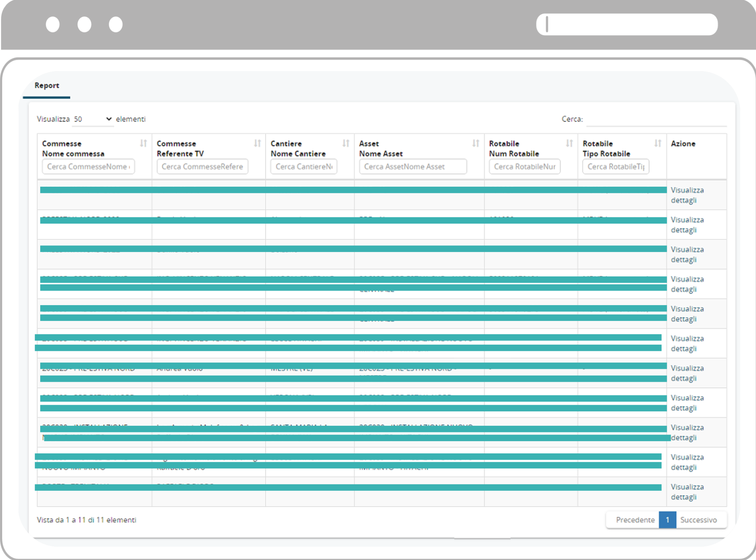Viewport: 756px width, 560px height.
Task: Sort by Asset Nome Asset column
Action: coord(475,143)
